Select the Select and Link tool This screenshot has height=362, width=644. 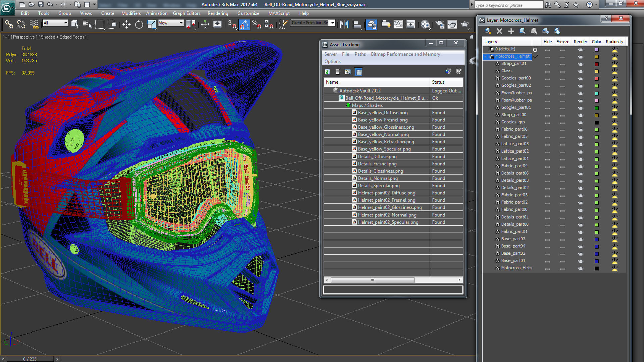[x=9, y=24]
